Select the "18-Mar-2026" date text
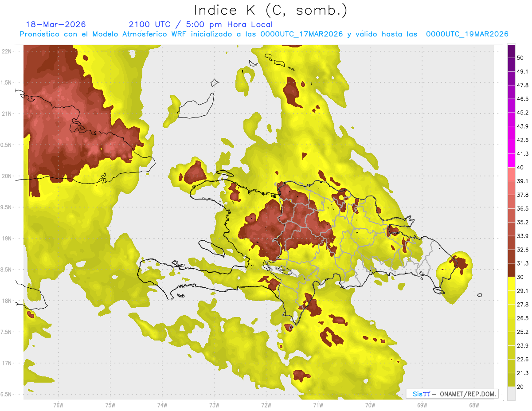 [x=56, y=24]
